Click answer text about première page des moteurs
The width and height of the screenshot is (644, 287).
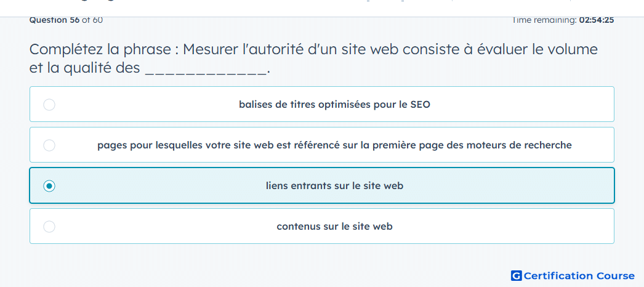click(334, 145)
